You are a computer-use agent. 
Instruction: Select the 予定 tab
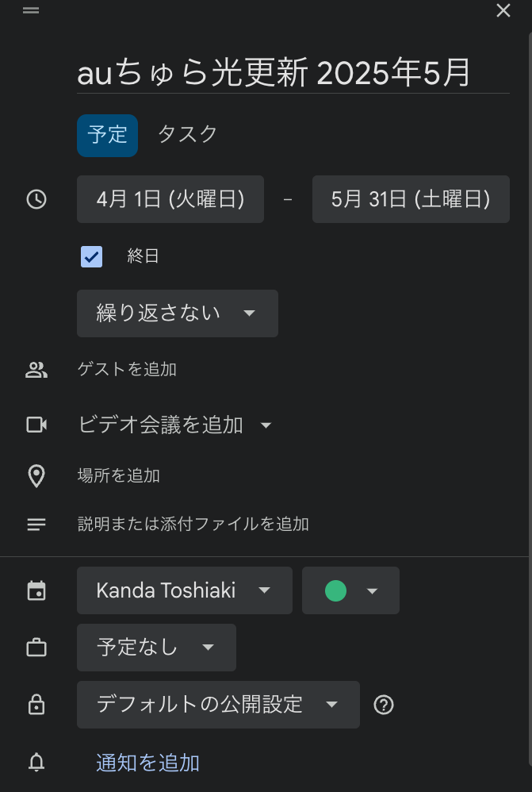coord(107,134)
